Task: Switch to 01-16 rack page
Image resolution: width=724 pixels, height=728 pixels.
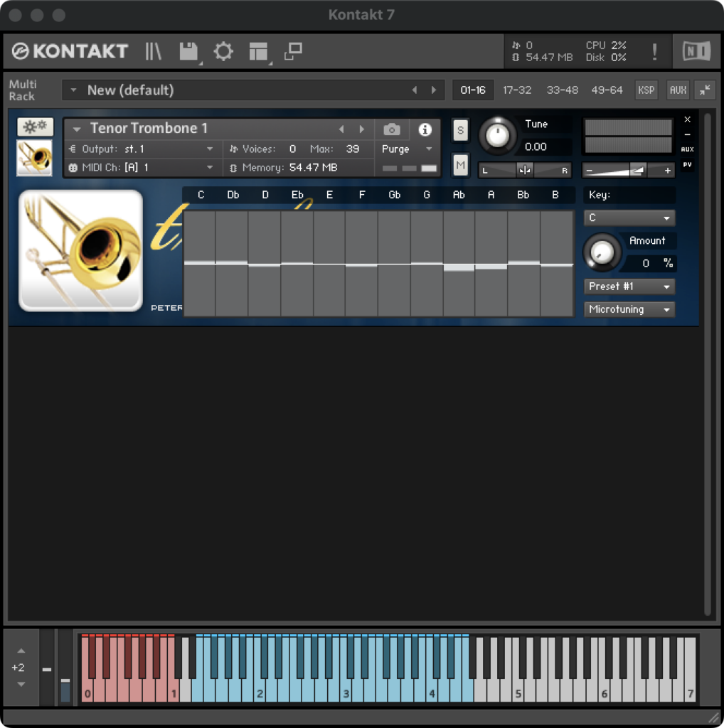Action: 473,90
